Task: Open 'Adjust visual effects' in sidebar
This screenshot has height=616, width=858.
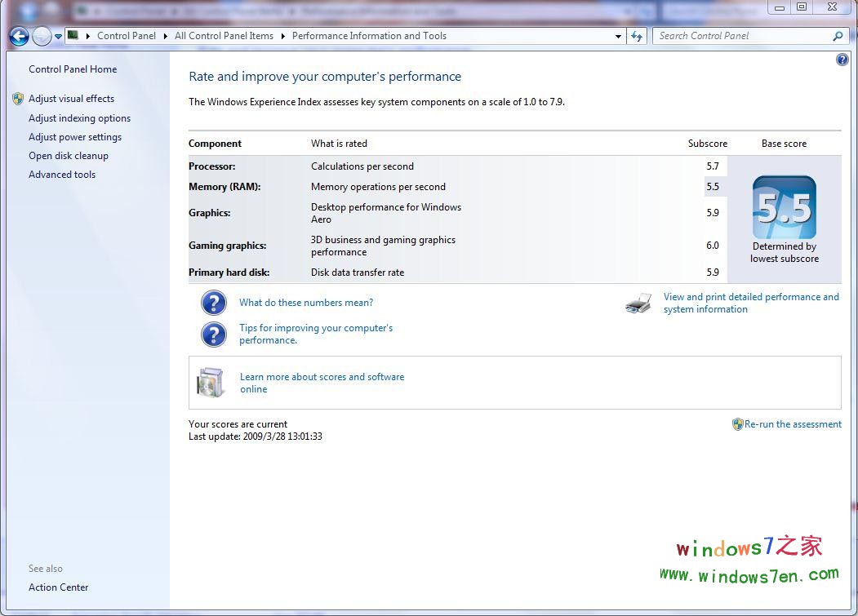Action: point(71,99)
